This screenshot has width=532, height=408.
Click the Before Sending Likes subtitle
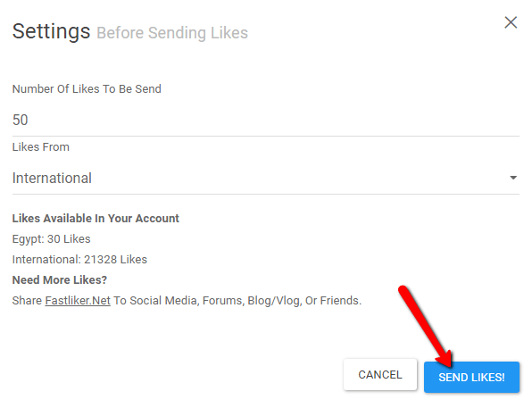(x=172, y=33)
